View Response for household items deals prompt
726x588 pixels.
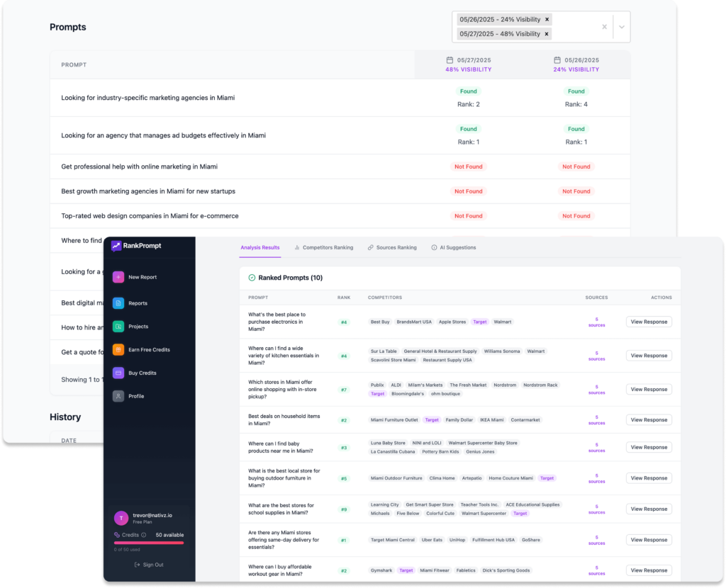point(649,420)
